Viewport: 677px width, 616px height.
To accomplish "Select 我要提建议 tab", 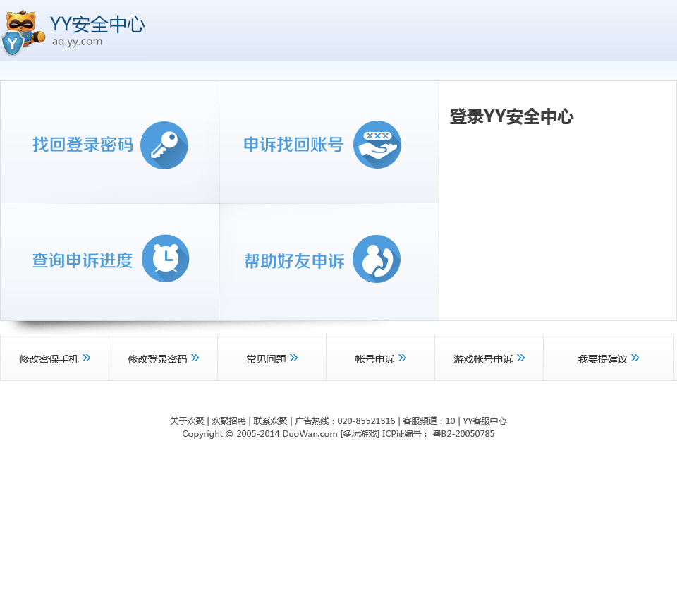I will click(x=609, y=358).
